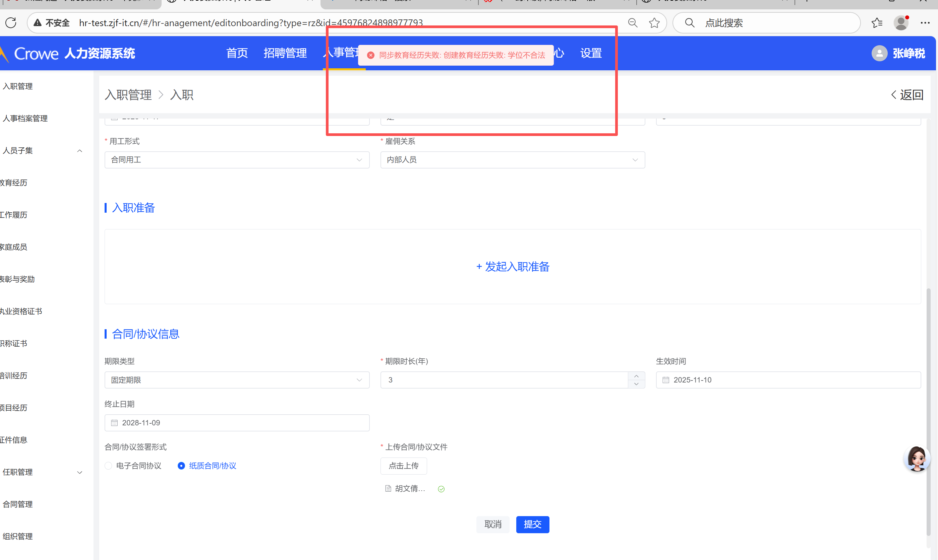The image size is (938, 560).
Task: Click the + 发起入职准备 link
Action: tap(513, 267)
